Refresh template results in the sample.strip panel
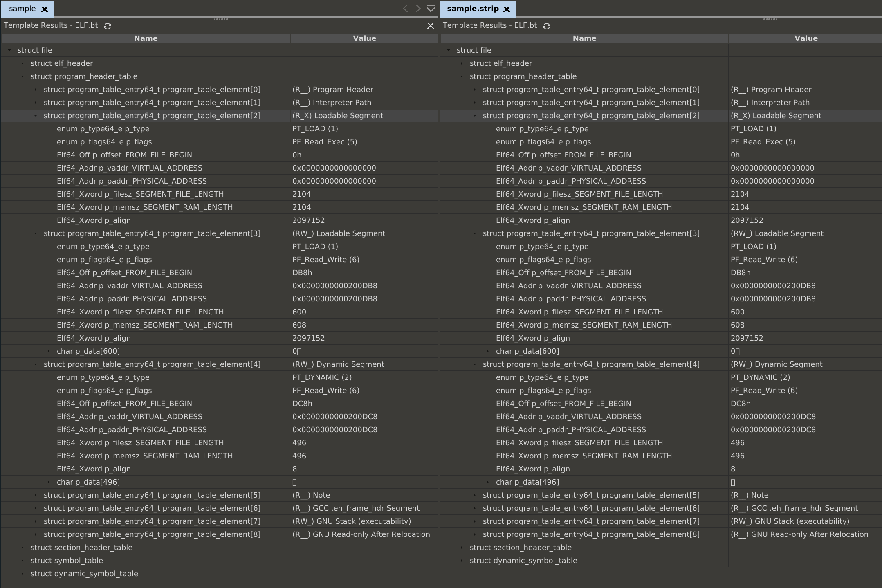This screenshot has width=882, height=588. [x=547, y=26]
